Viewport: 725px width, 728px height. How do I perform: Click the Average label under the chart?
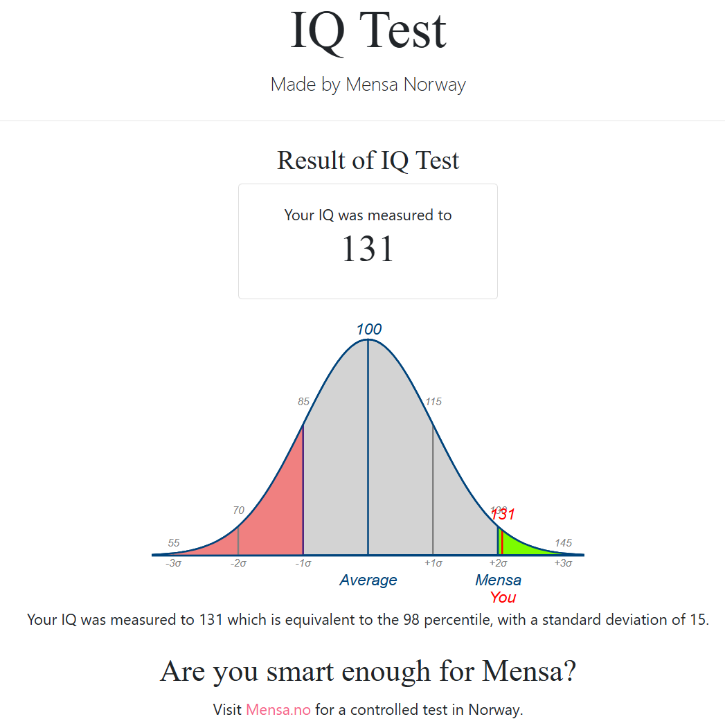pos(368,580)
